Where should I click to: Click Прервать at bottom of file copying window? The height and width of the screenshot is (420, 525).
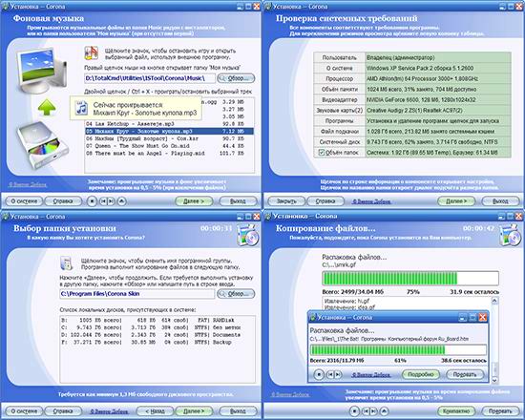coord(500,411)
